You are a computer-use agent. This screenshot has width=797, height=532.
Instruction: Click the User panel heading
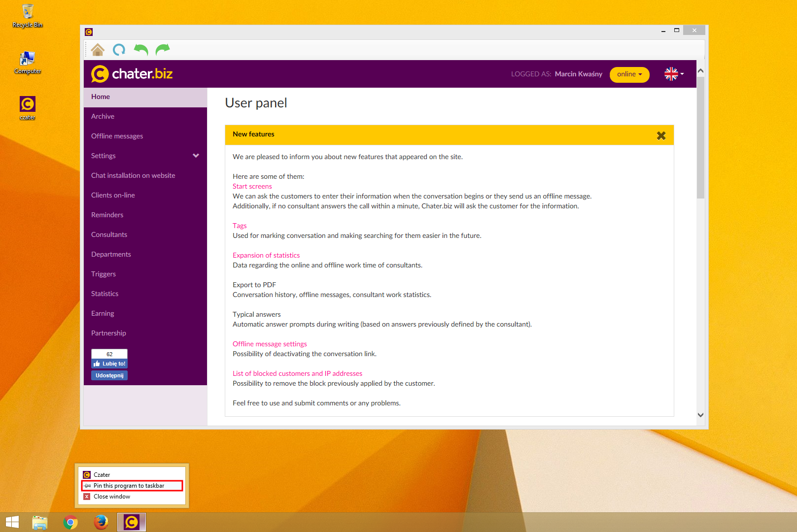coord(256,103)
